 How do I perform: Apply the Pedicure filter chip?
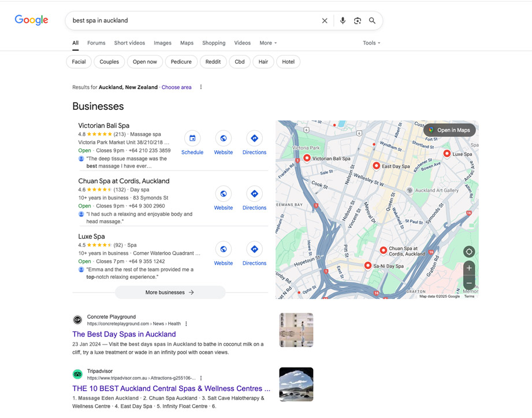point(181,62)
